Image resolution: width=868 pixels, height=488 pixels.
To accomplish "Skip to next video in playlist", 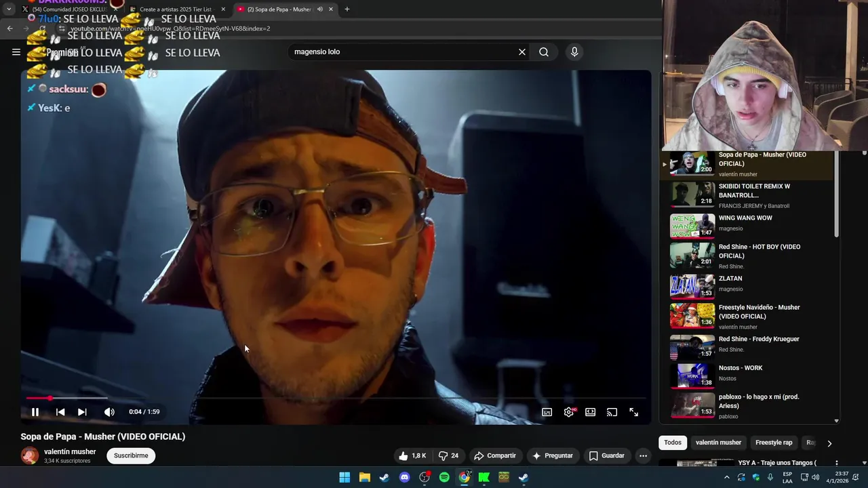I will coord(82,412).
